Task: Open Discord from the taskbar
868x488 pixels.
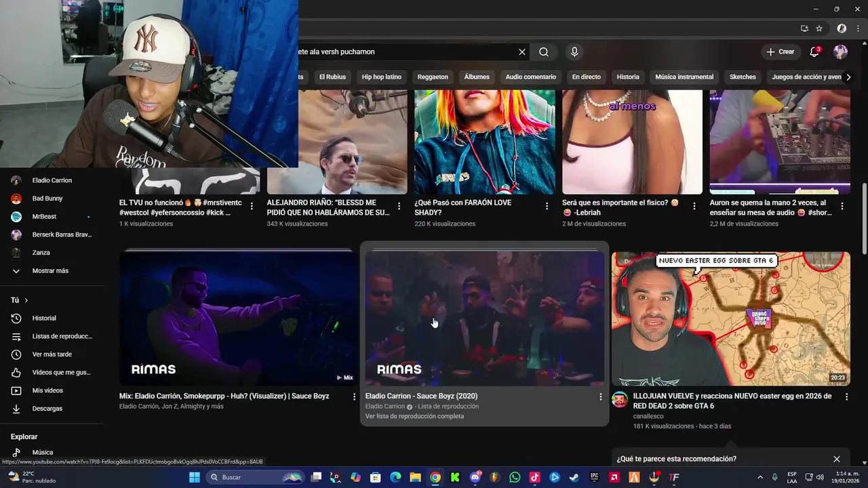Action: (475, 477)
